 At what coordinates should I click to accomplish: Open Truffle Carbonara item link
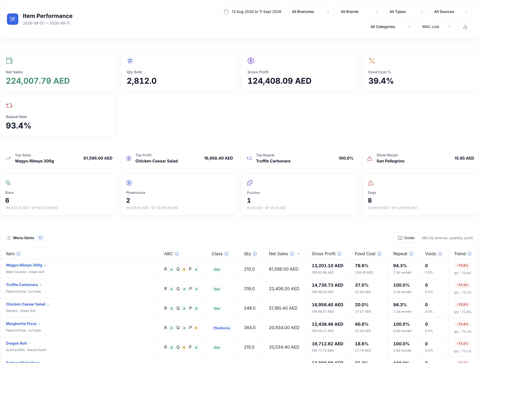24,285
